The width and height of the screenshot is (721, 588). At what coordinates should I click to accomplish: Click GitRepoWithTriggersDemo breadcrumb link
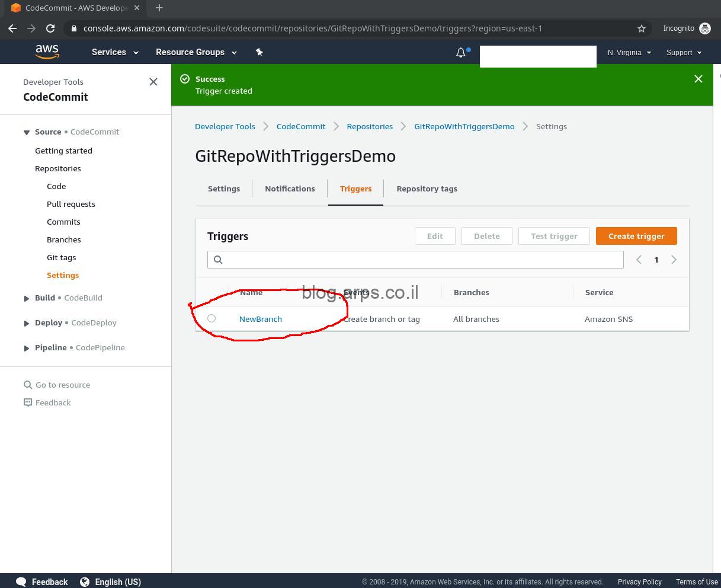(464, 126)
